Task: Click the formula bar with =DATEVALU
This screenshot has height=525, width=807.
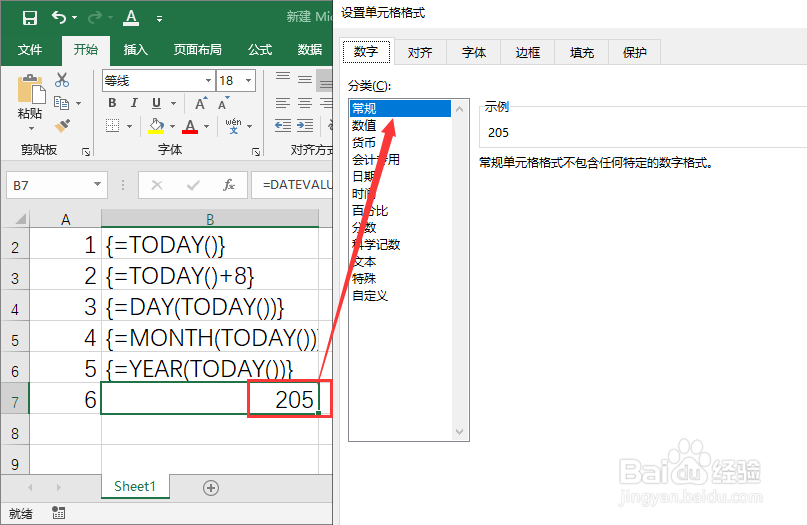Action: [x=292, y=185]
